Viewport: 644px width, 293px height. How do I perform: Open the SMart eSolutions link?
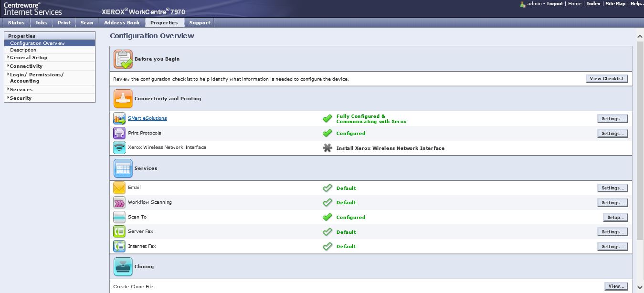[148, 118]
